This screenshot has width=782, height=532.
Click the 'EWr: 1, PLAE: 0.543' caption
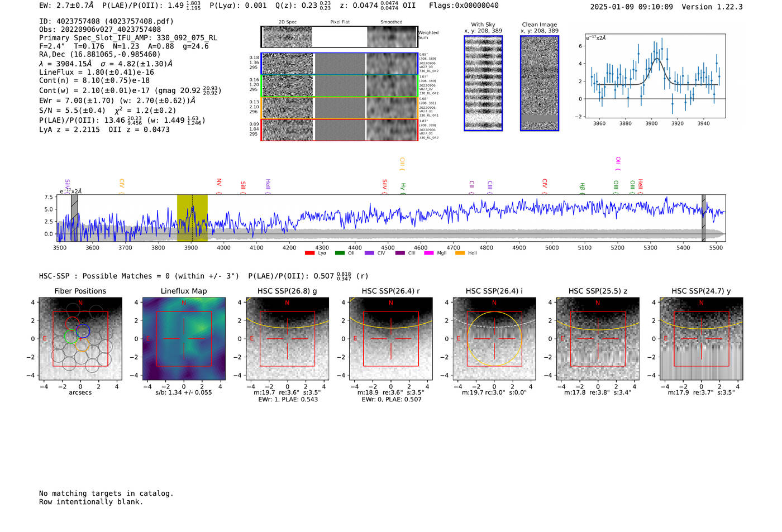288,400
